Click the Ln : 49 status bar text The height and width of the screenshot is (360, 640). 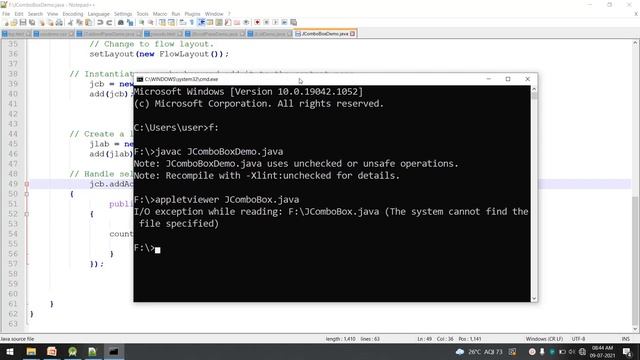point(424,339)
